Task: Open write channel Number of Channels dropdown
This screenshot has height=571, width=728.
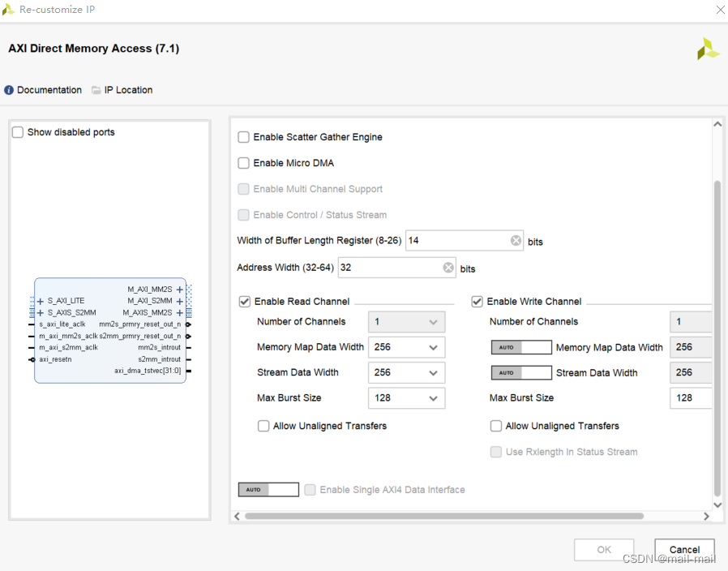Action: click(691, 322)
